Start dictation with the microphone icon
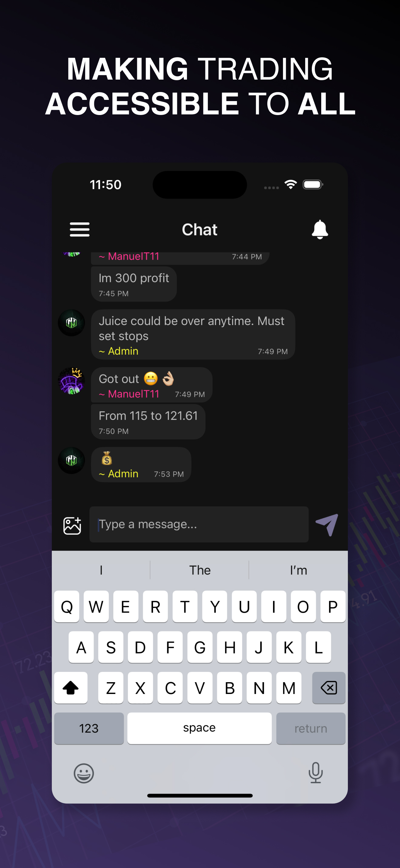The image size is (400, 868). point(316,773)
